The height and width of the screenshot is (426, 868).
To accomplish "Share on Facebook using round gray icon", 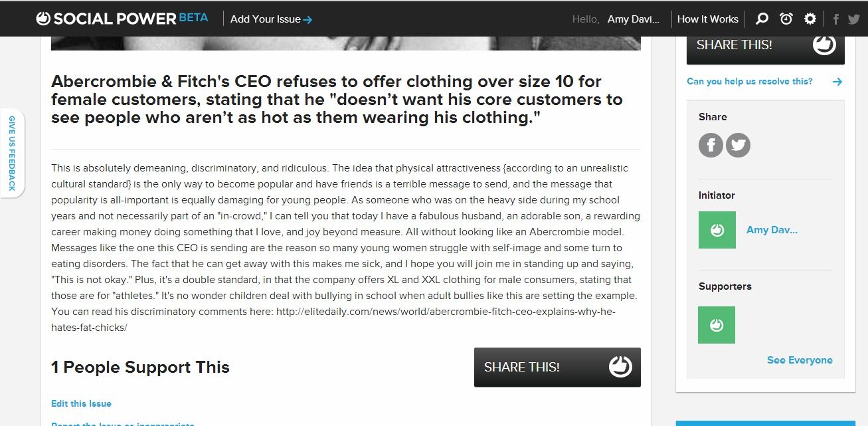I will (x=711, y=145).
